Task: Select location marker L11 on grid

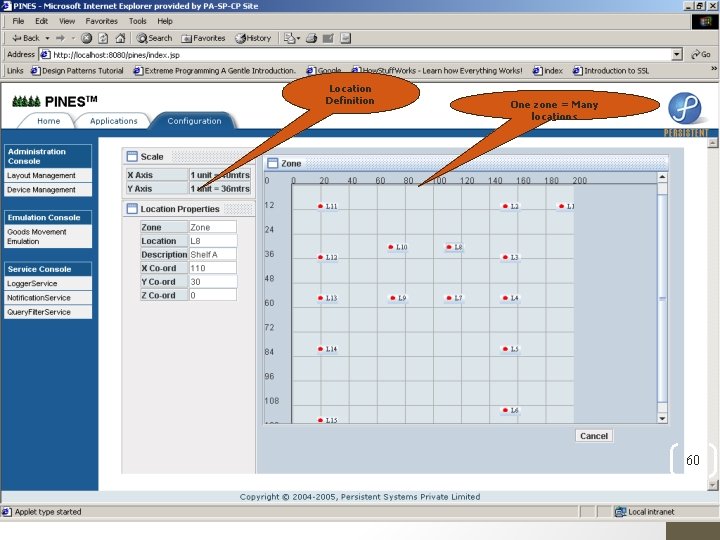Action: click(327, 206)
